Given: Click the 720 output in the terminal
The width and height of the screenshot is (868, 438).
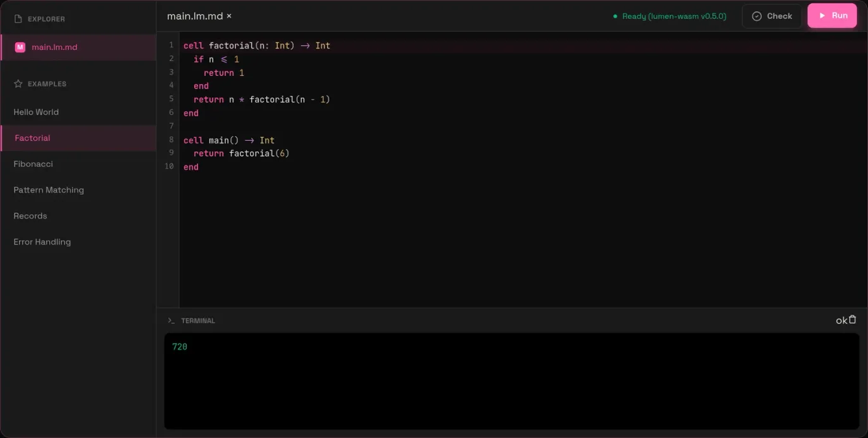Looking at the screenshot, I should (x=180, y=346).
